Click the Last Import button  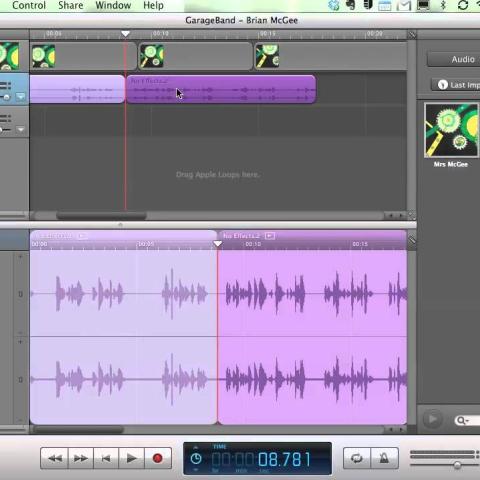pos(456,85)
